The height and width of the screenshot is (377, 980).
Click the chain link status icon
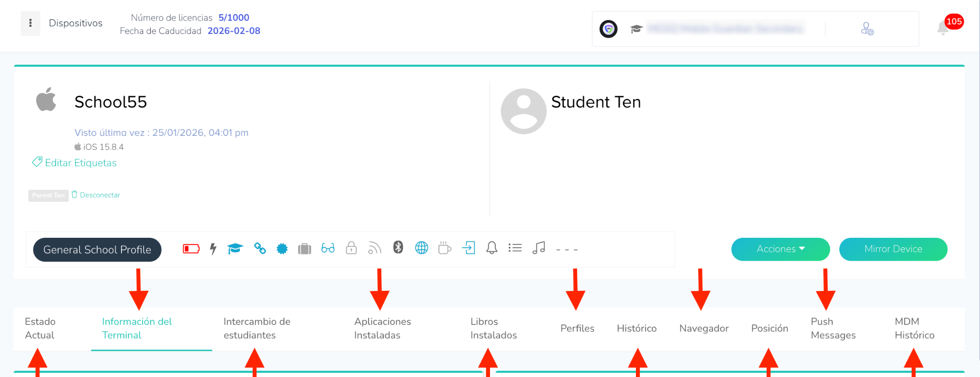[x=260, y=248]
